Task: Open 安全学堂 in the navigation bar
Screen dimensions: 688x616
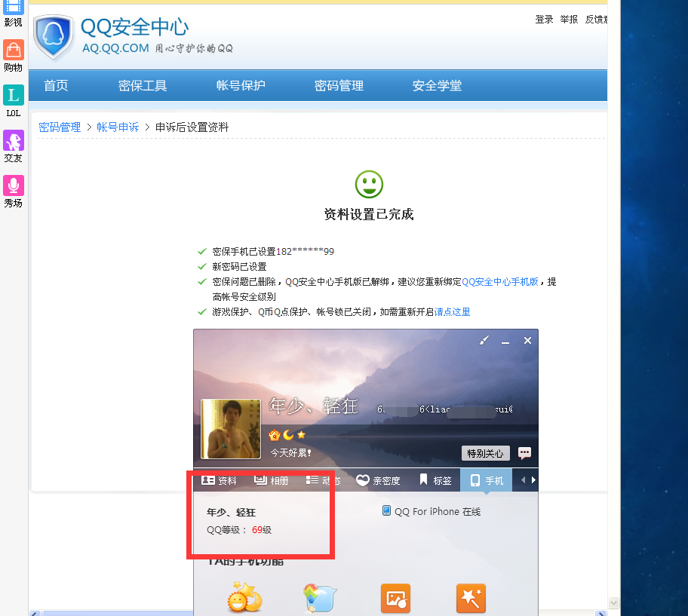Action: point(437,85)
